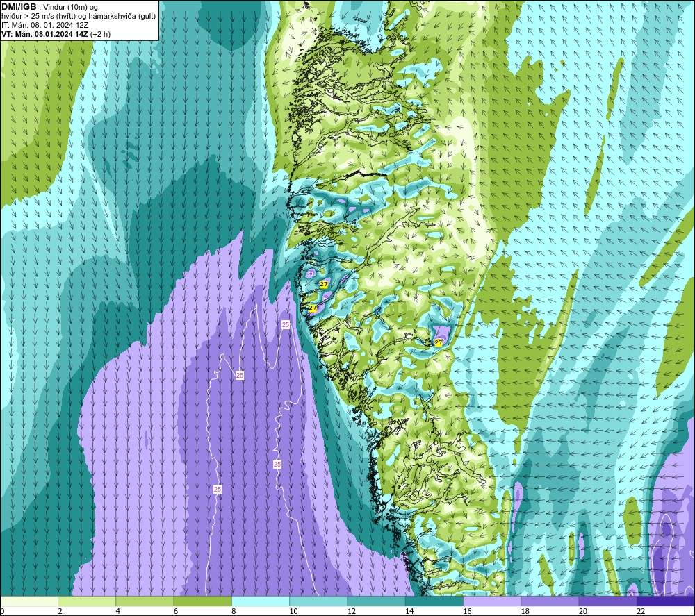695x616 pixels.
Task: Select the 14–16 m/s dark teal color band
Action: 434,601
